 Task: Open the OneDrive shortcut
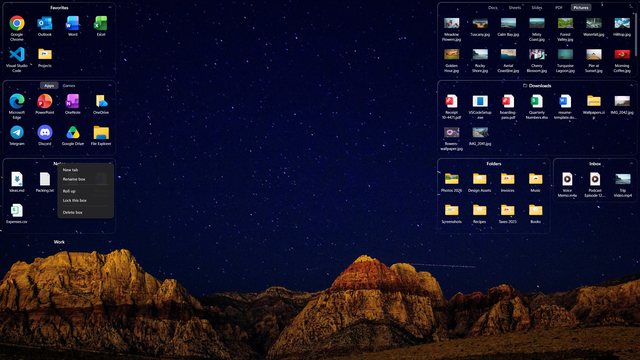[x=101, y=102]
